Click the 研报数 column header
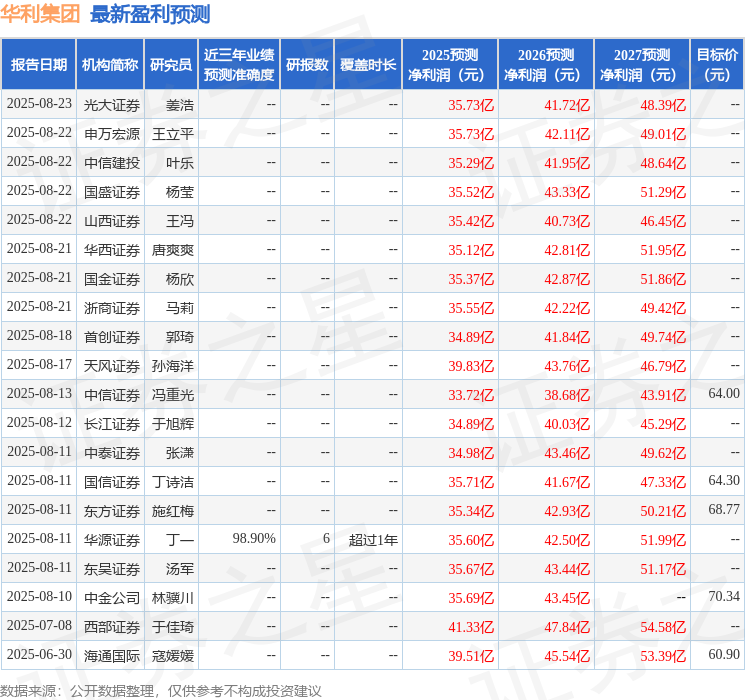The height and width of the screenshot is (700, 745). pos(307,65)
